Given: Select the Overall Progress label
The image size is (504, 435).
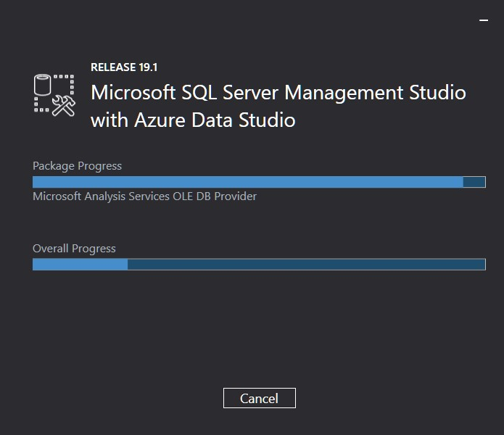Looking at the screenshot, I should click(74, 249).
